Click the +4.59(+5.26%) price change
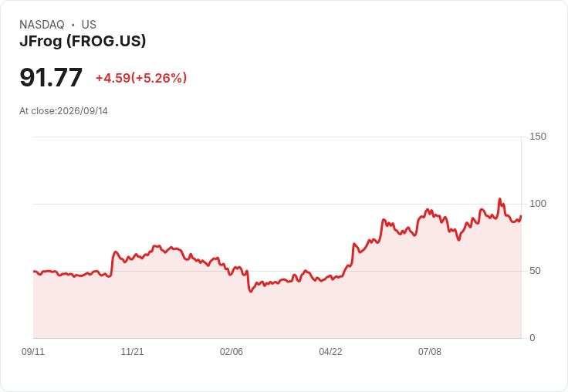The width and height of the screenshot is (568, 392). [141, 78]
